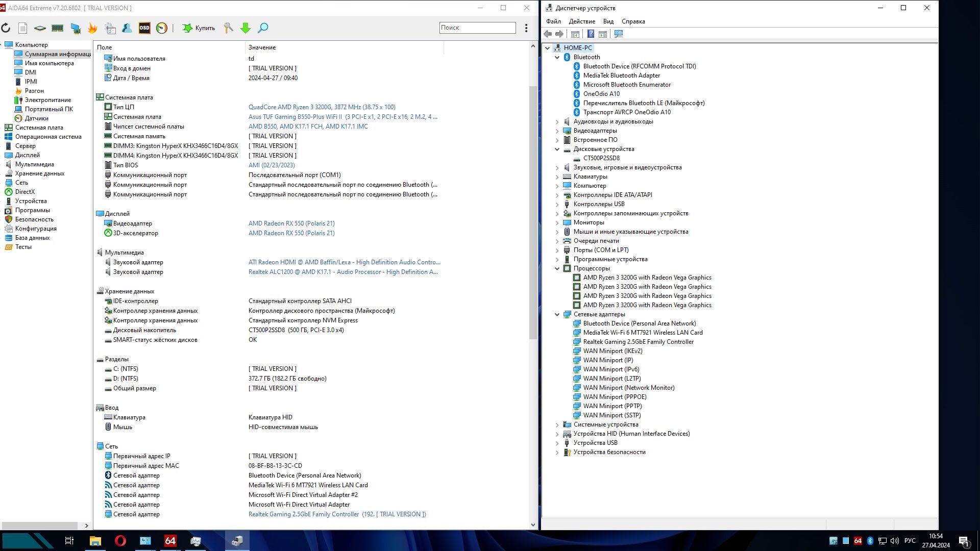980x551 pixels.
Task: Toggle the console tree pane icon in Device Manager
Action: [x=575, y=34]
